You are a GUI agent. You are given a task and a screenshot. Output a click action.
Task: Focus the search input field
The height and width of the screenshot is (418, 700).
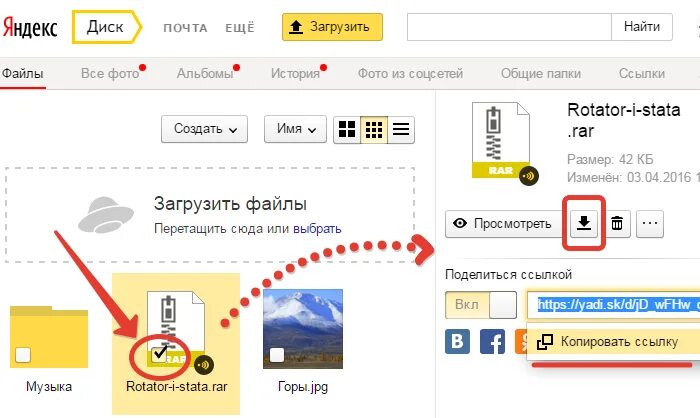click(x=509, y=27)
